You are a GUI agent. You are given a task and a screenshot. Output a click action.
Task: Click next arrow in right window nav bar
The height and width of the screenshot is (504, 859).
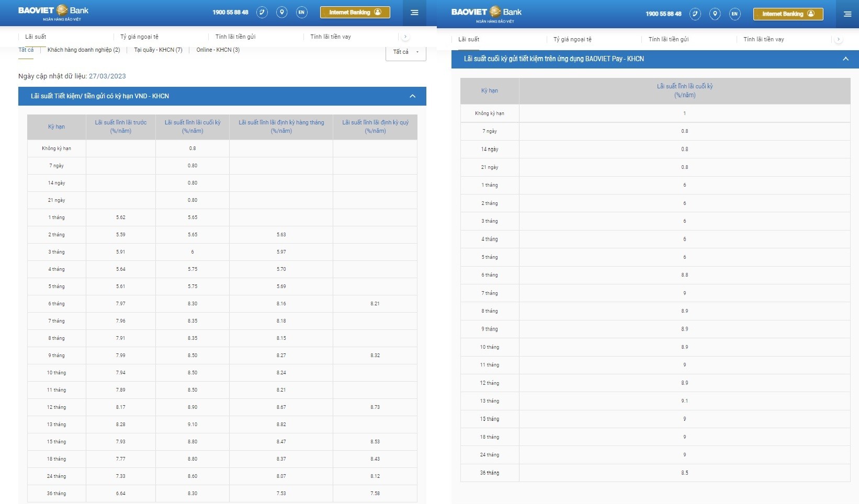coord(839,39)
